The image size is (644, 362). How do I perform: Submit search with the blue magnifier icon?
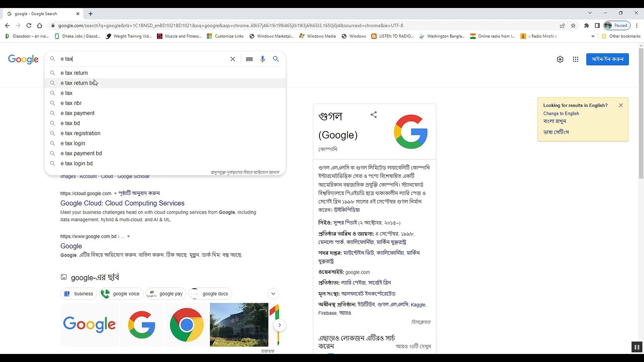pyautogui.click(x=276, y=59)
